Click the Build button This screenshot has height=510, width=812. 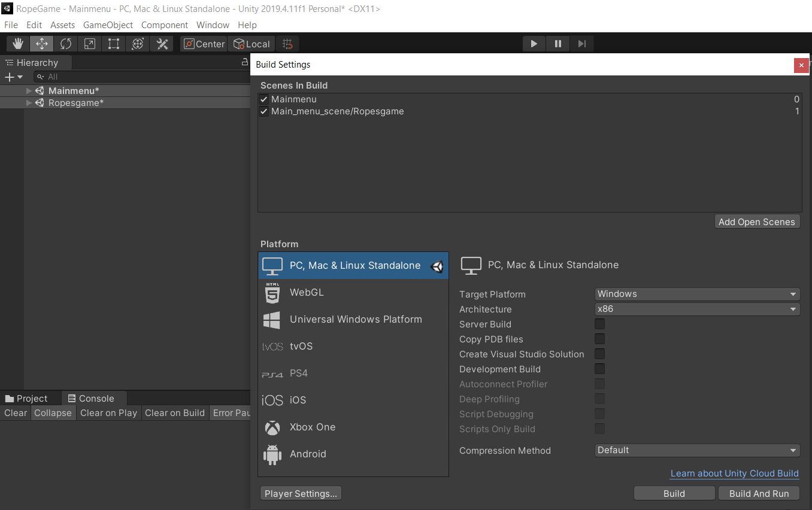pyautogui.click(x=674, y=494)
